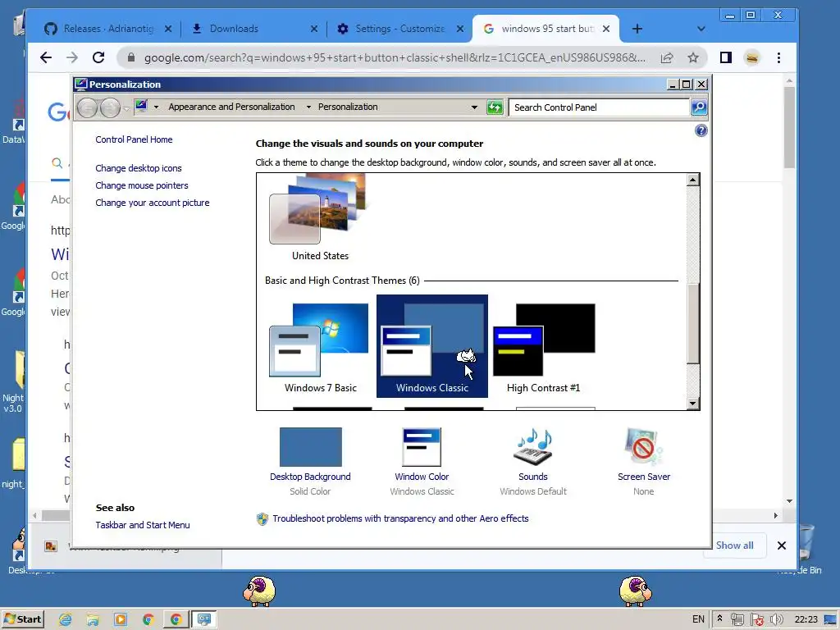Open Troubleshoot problems with transparency link
Image resolution: width=840 pixels, height=630 pixels.
pos(400,518)
